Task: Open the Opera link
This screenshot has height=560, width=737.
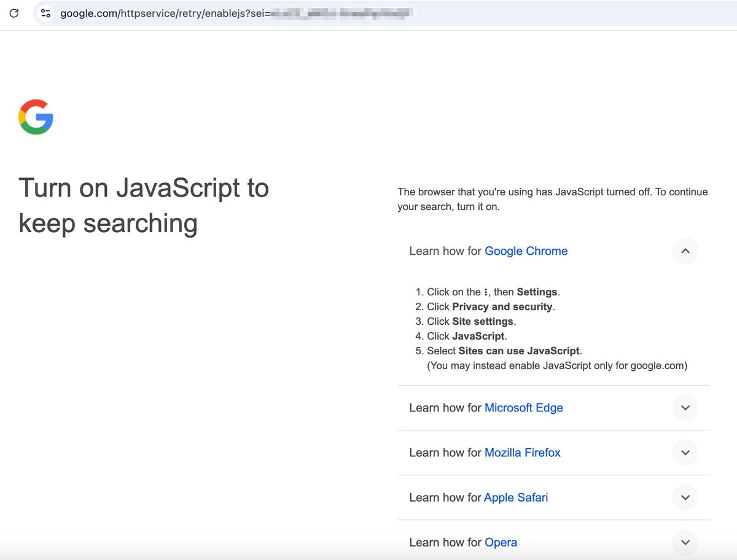Action: point(501,542)
